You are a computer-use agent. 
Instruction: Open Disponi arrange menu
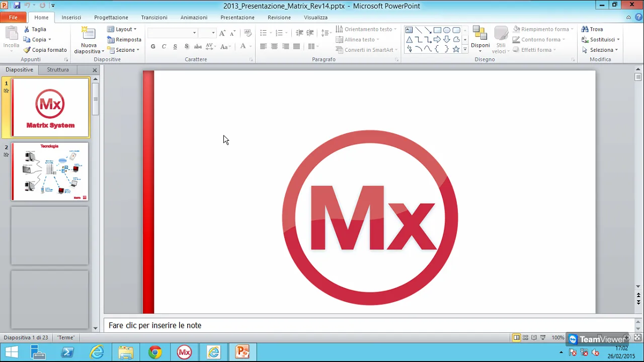[x=480, y=39]
